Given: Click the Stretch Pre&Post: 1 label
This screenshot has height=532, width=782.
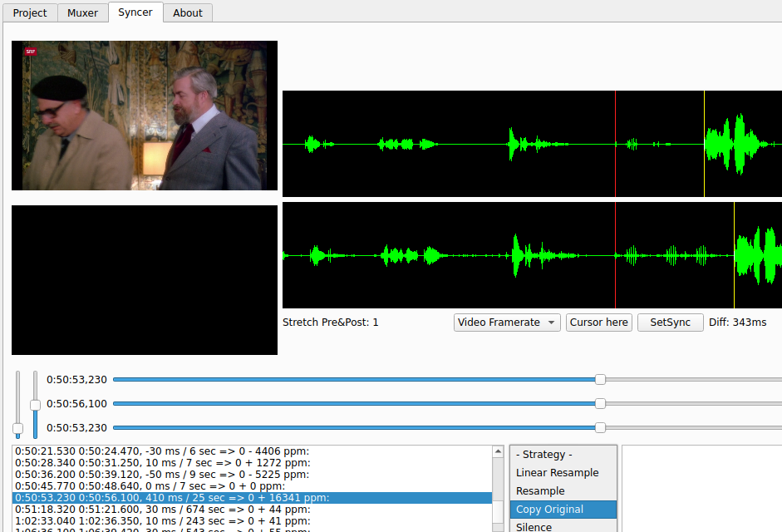Looking at the screenshot, I should click(x=330, y=323).
